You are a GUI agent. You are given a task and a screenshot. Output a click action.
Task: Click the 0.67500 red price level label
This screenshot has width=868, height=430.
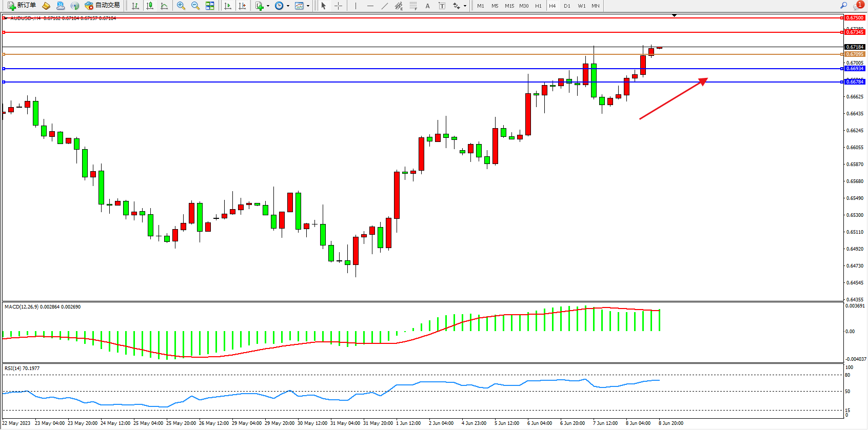pyautogui.click(x=855, y=18)
